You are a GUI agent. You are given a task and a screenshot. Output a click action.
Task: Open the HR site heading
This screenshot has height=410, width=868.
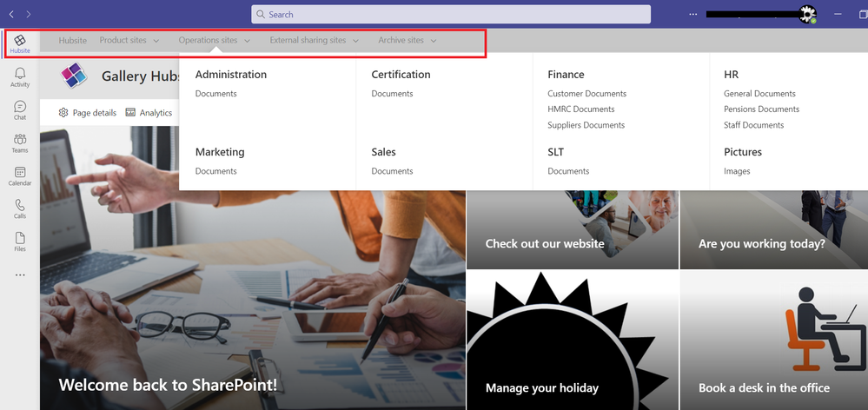tap(731, 74)
